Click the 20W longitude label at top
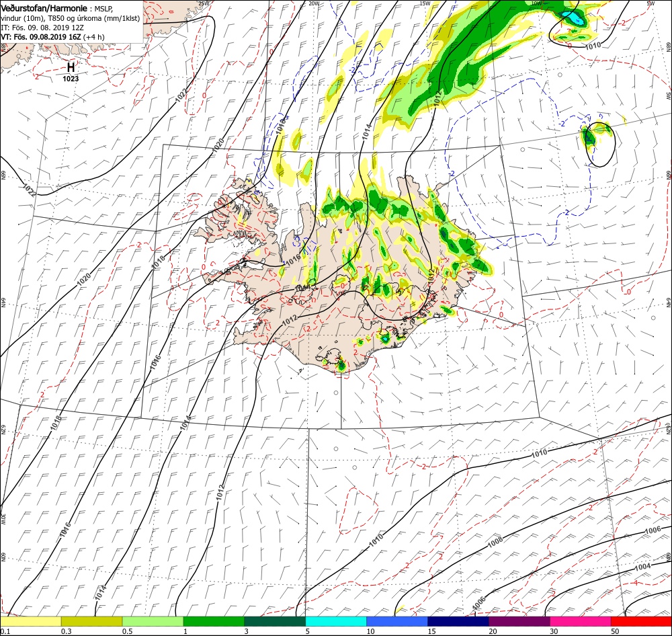672x636 pixels. click(x=314, y=3)
